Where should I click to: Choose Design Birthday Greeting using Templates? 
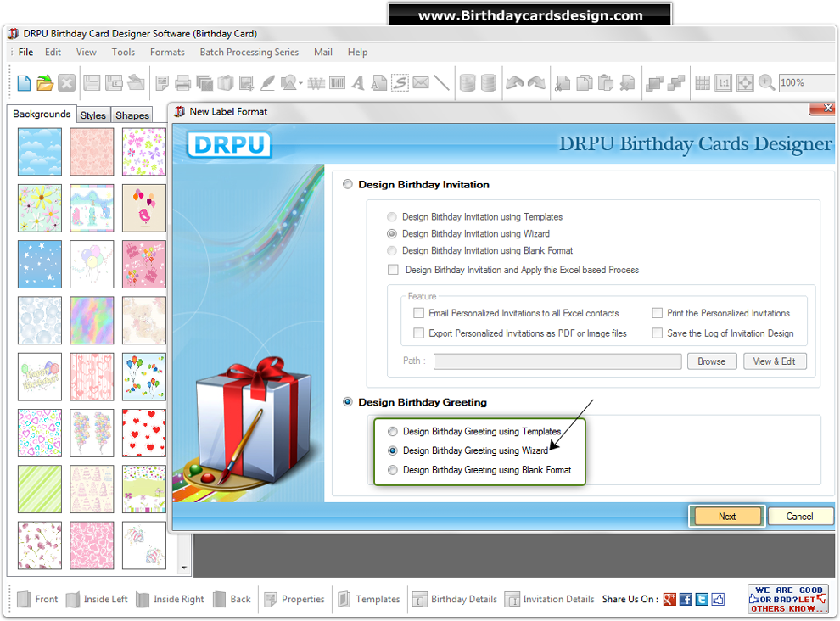(393, 431)
